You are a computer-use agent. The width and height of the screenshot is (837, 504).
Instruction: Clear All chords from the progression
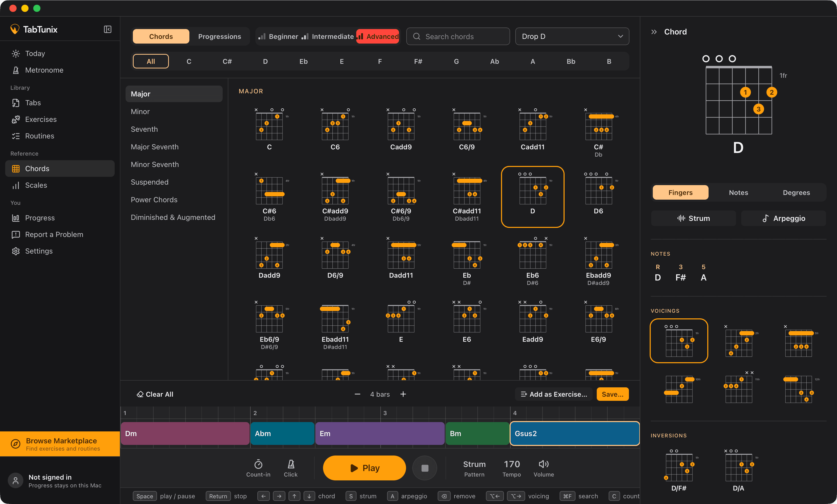coord(155,394)
